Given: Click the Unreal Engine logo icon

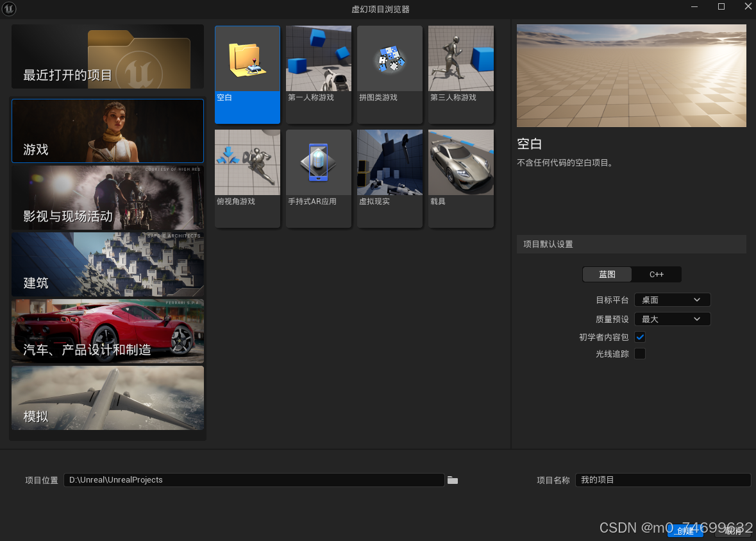Looking at the screenshot, I should point(9,9).
